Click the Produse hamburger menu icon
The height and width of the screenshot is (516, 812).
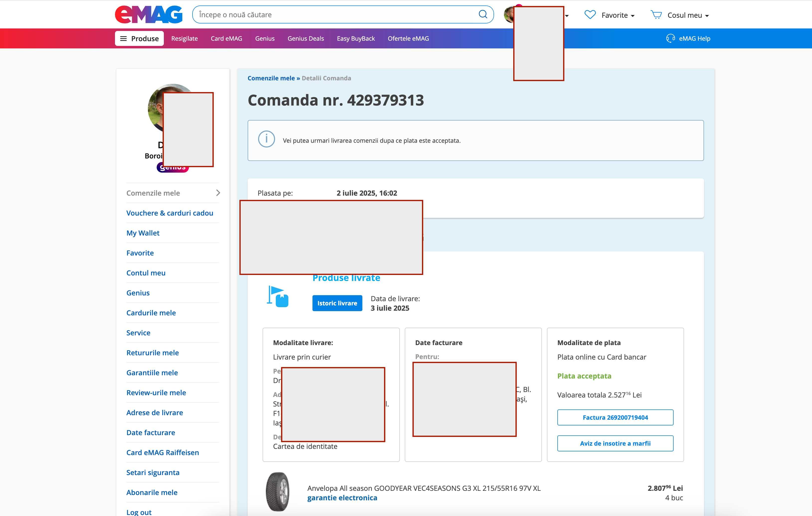click(123, 38)
